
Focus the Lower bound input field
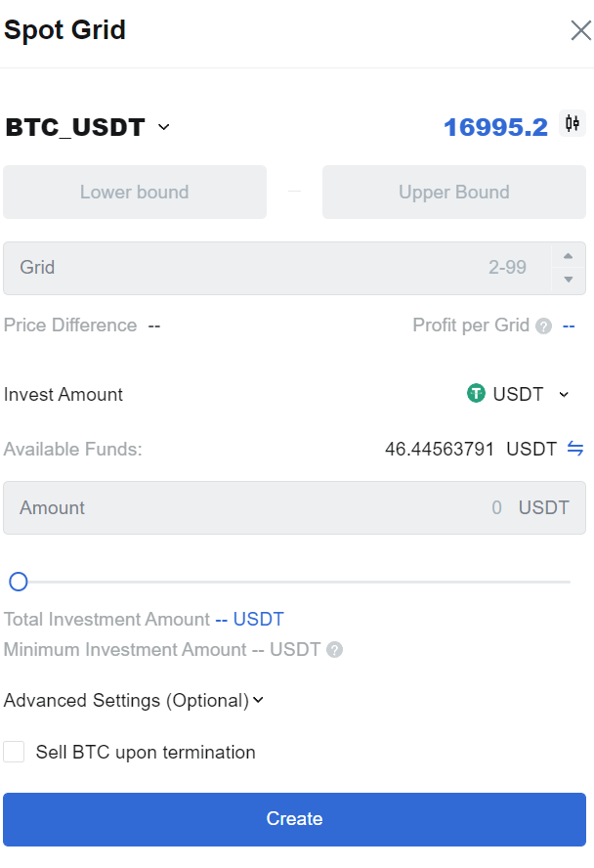coord(135,193)
